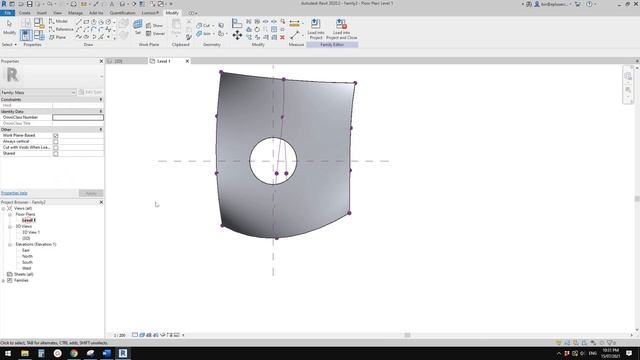The image size is (640, 360).
Task: Open Revit from the Windows taskbar
Action: (123, 353)
